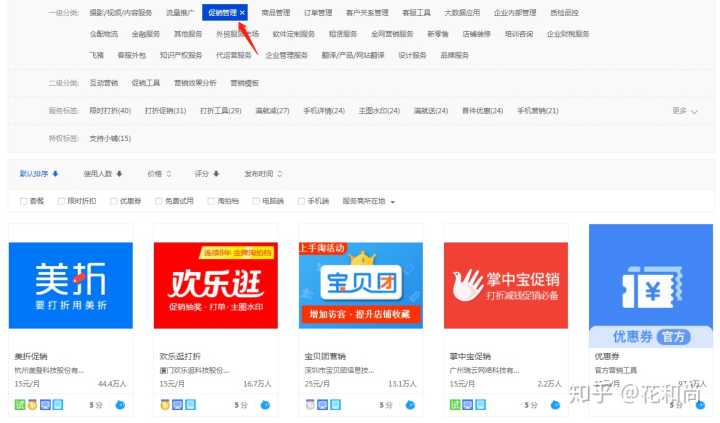The image size is (720, 423).
Task: Select the 商品管理 category
Action: (x=274, y=13)
